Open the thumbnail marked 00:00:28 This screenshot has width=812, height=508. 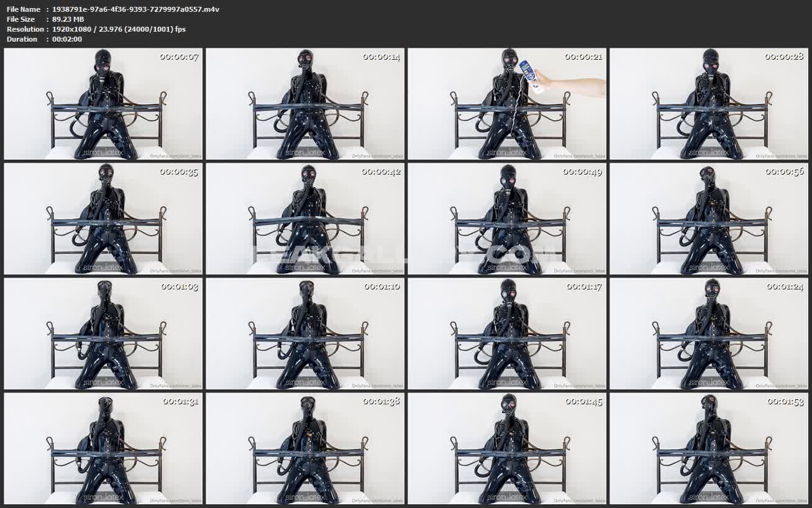tap(709, 104)
